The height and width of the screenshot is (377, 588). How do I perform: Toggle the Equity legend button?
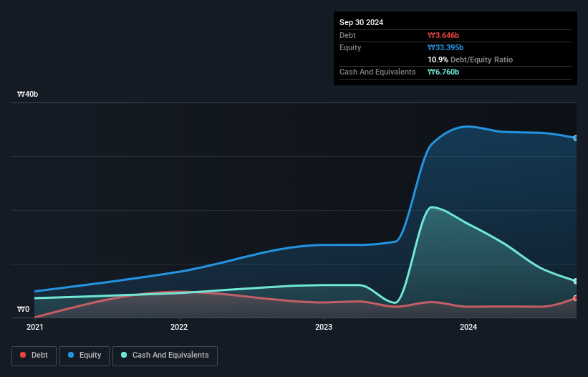pyautogui.click(x=85, y=355)
